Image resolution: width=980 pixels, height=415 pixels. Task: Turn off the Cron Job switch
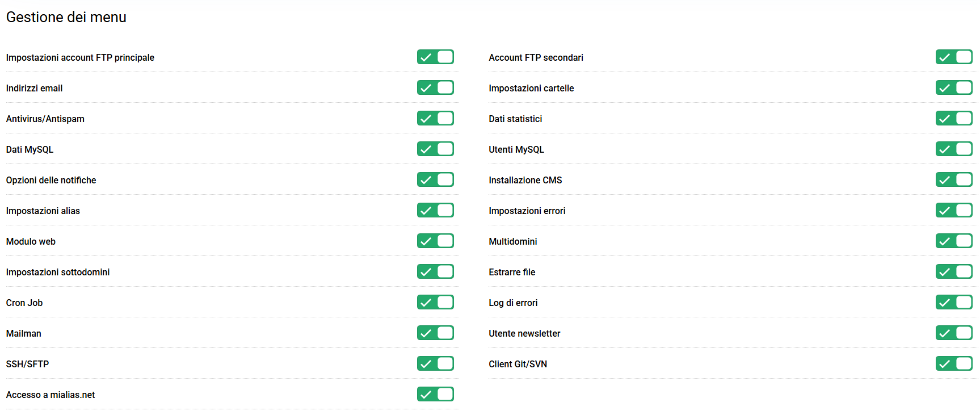[435, 303]
